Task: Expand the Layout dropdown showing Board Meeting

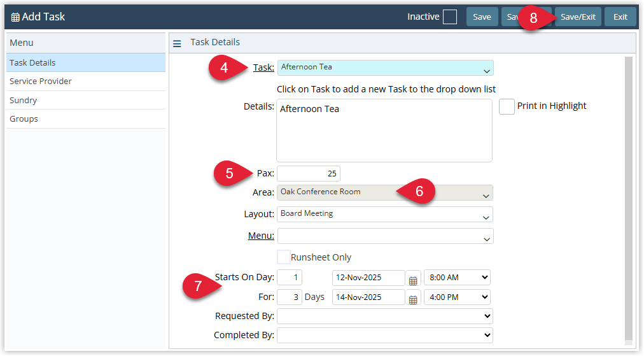Action: tap(385, 214)
